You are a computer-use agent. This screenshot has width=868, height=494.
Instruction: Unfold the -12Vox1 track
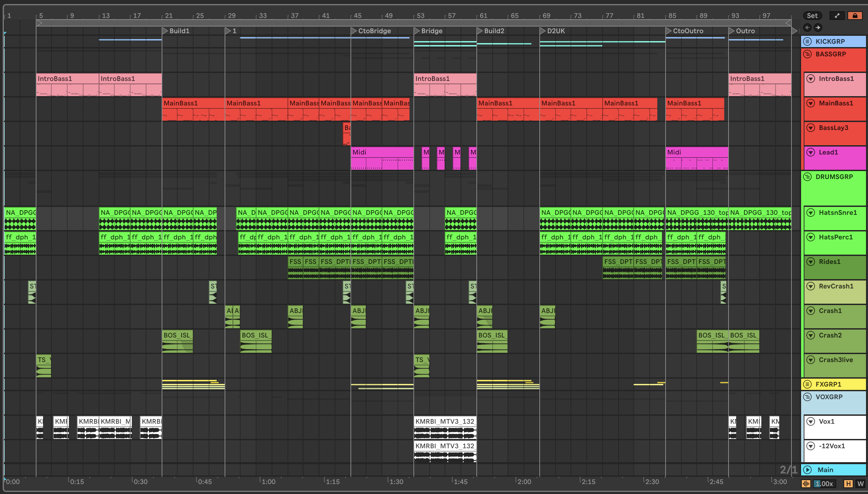811,446
